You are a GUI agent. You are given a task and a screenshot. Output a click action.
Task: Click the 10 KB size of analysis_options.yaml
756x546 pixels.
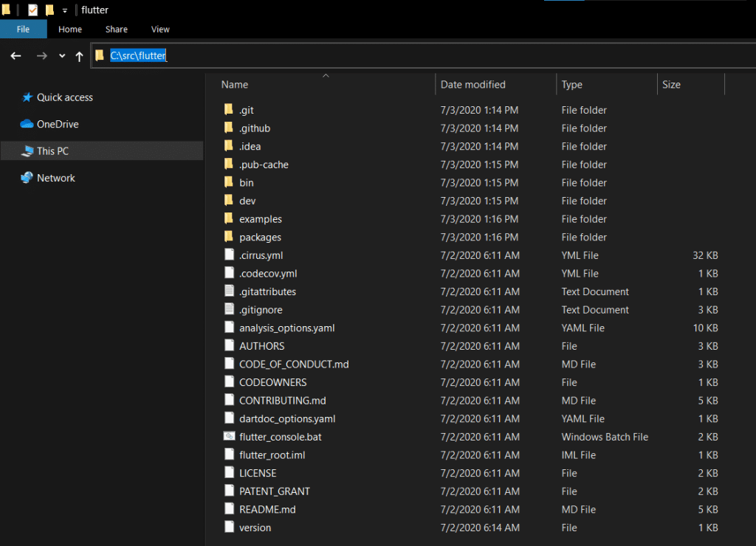pos(705,328)
